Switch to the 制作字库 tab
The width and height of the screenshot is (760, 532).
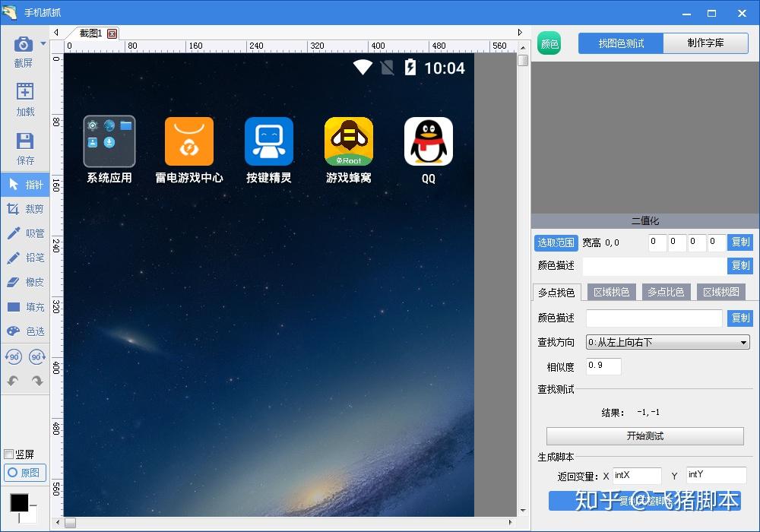point(706,43)
